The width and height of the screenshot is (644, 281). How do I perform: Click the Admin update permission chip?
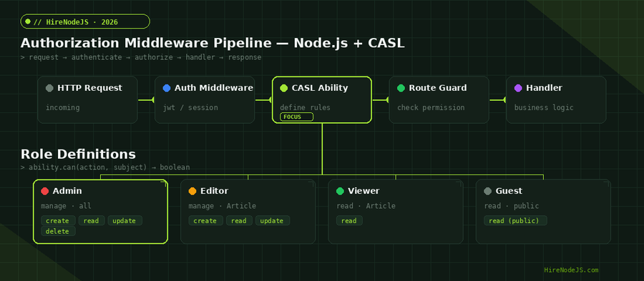coord(125,221)
